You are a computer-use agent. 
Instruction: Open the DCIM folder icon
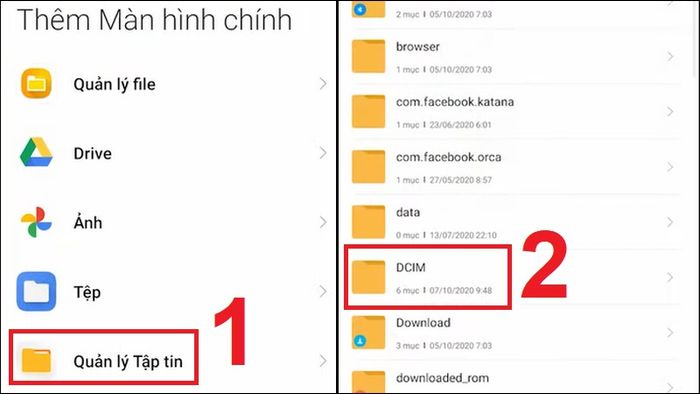(x=368, y=277)
